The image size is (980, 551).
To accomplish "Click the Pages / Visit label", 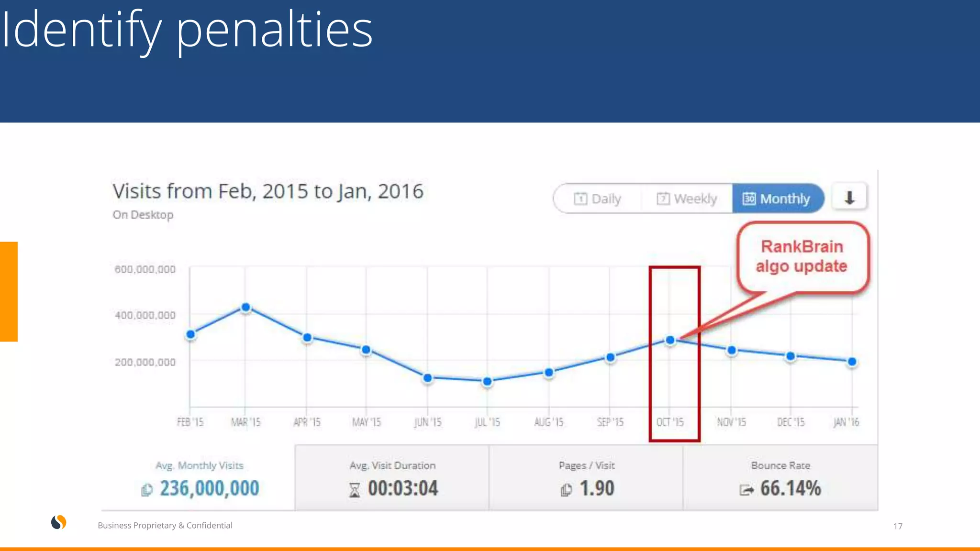I will (x=587, y=465).
